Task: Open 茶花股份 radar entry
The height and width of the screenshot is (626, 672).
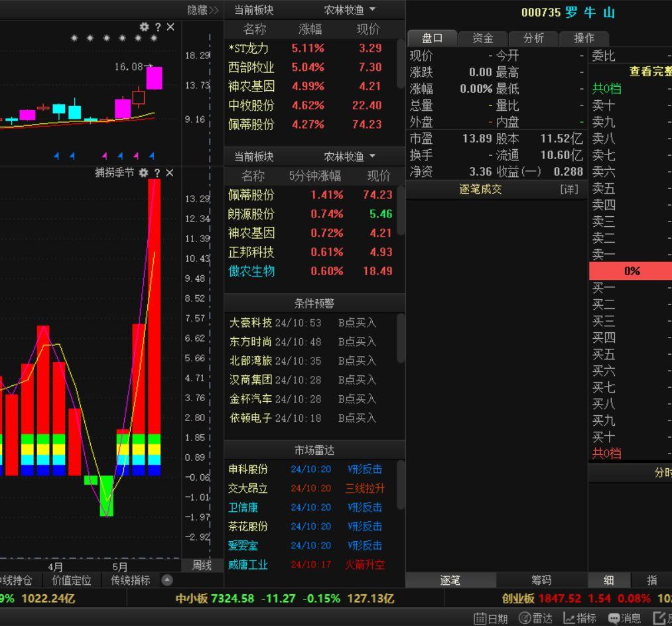Action: click(x=311, y=527)
